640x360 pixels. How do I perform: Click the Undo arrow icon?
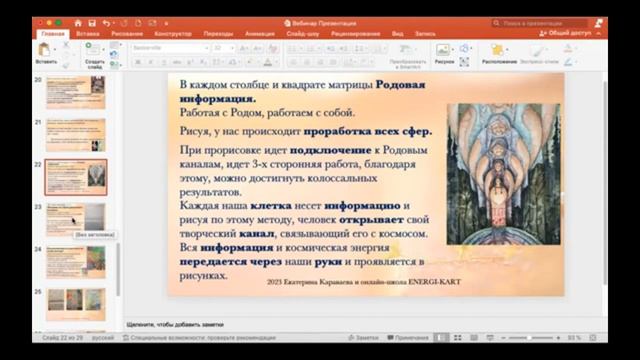click(x=106, y=23)
